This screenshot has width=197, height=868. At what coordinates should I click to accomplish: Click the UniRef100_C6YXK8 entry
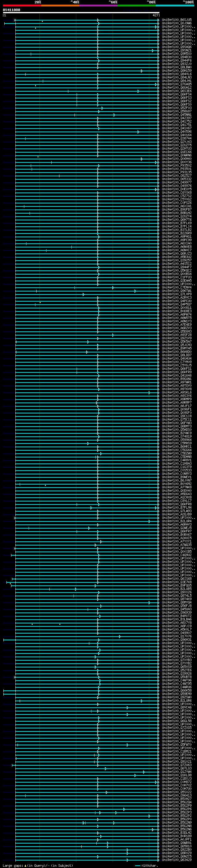pyautogui.click(x=176, y=193)
